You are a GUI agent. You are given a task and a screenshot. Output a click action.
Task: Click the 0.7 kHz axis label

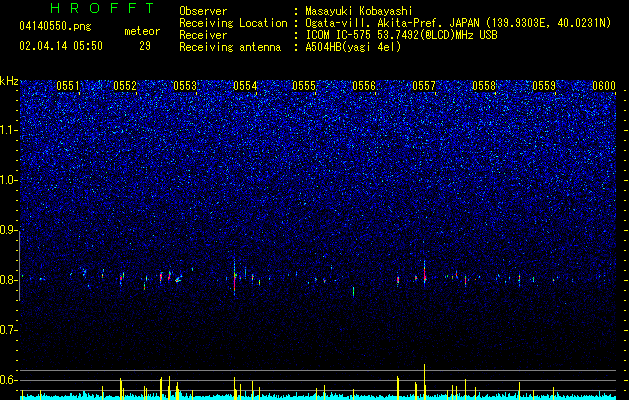8,330
